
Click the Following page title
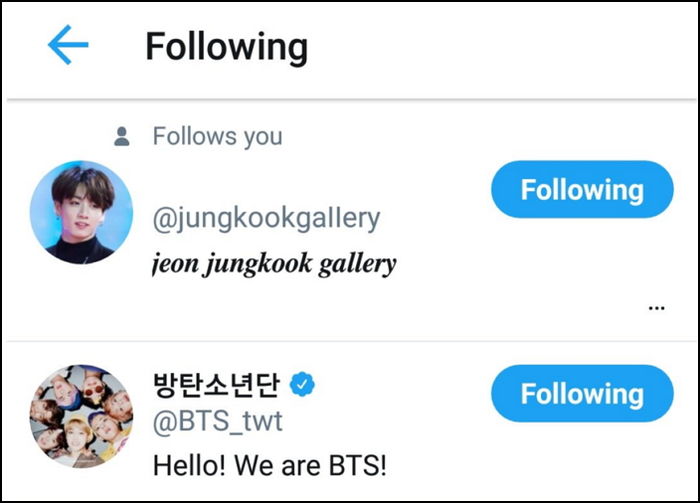[226, 47]
